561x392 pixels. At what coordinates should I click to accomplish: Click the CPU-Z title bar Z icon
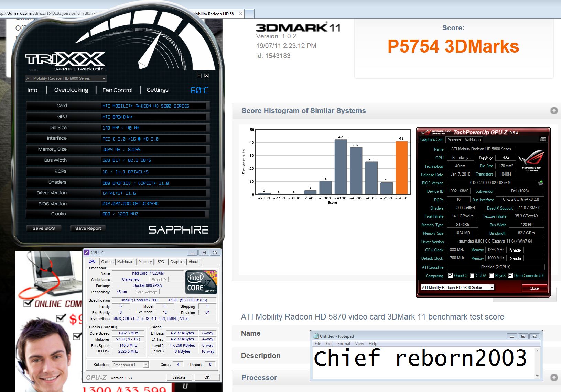(x=87, y=253)
